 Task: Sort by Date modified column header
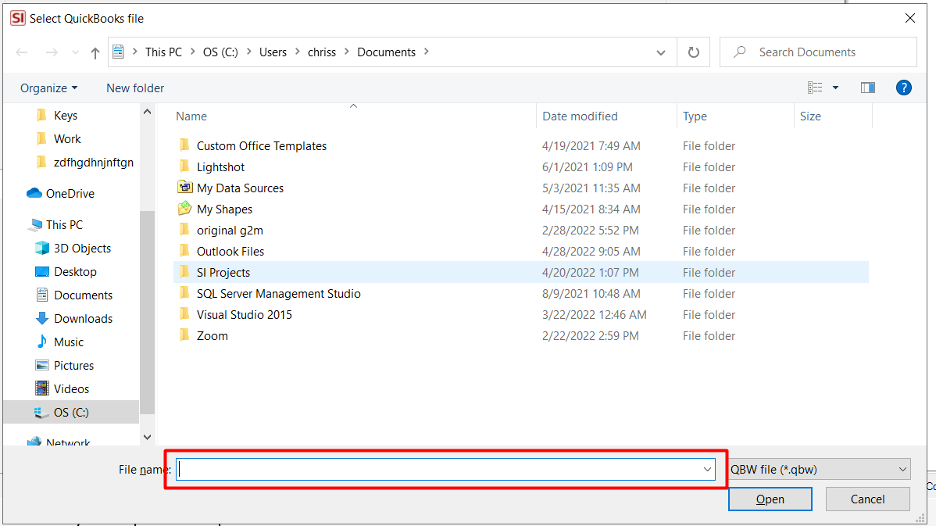coord(580,116)
